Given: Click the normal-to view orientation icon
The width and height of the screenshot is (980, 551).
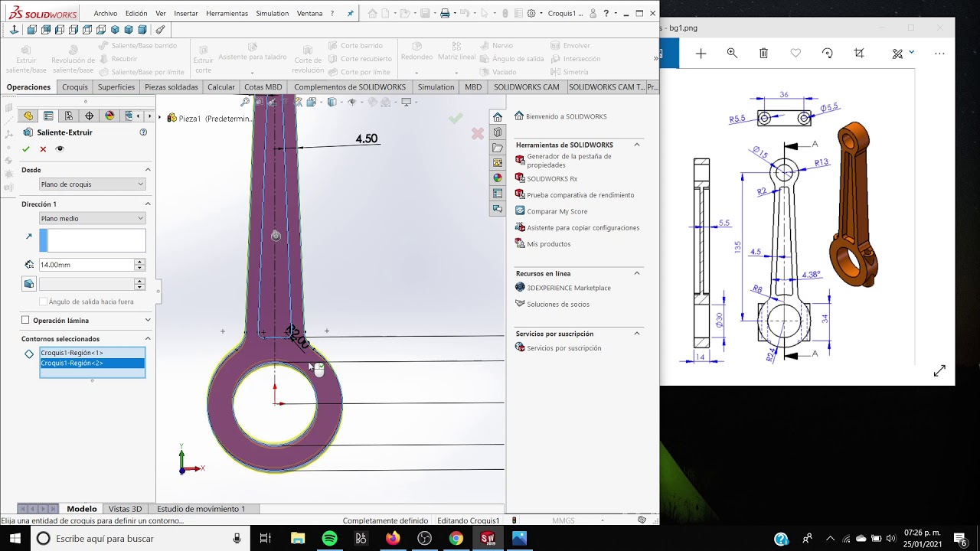Looking at the screenshot, I should 14,30.
